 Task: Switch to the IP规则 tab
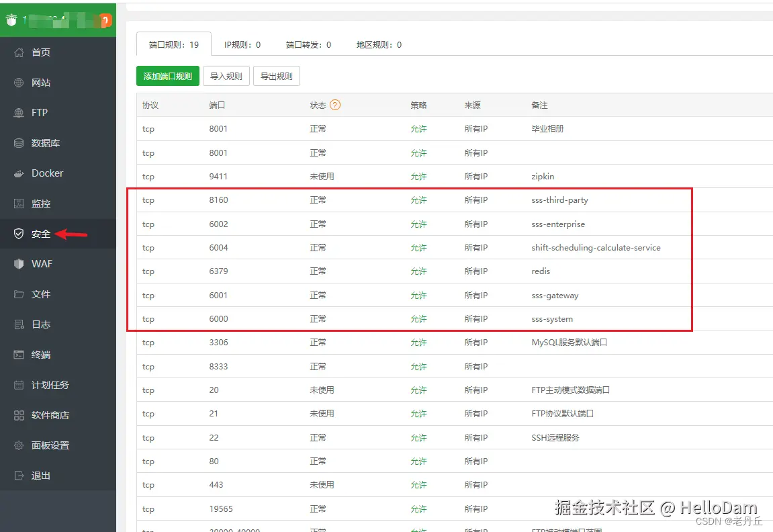click(242, 45)
